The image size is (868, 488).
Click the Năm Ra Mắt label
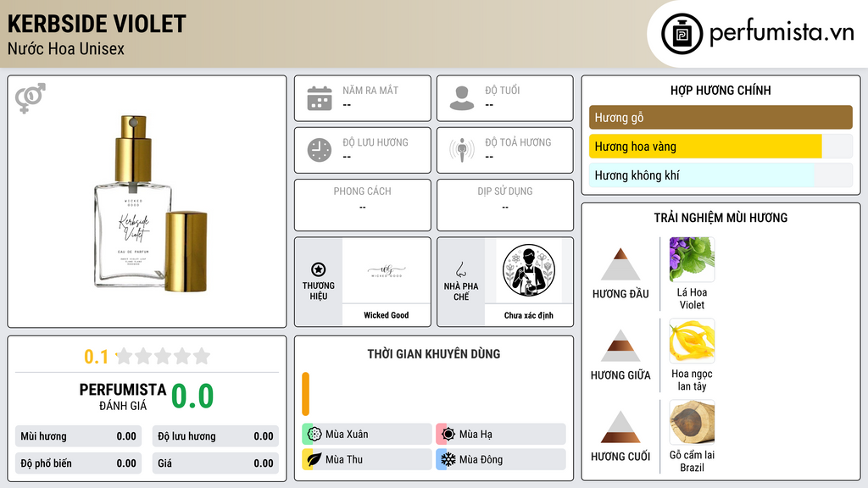click(x=370, y=90)
